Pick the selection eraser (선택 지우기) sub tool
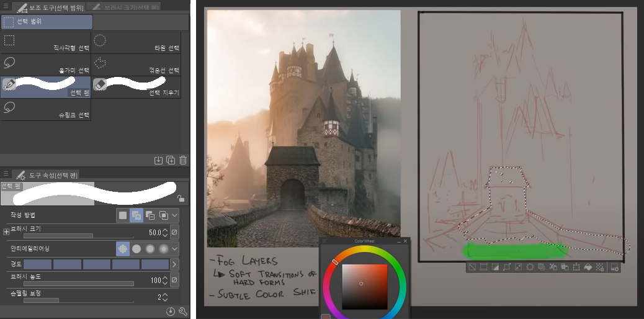 [x=136, y=86]
